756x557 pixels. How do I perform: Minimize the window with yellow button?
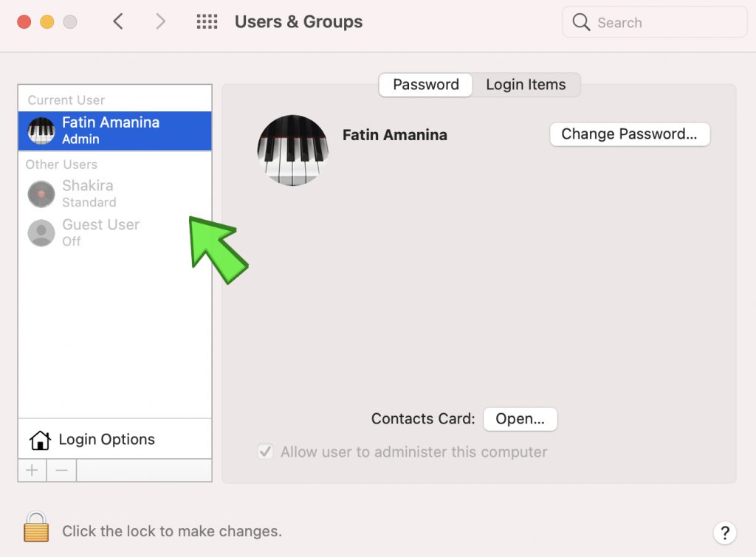click(47, 22)
